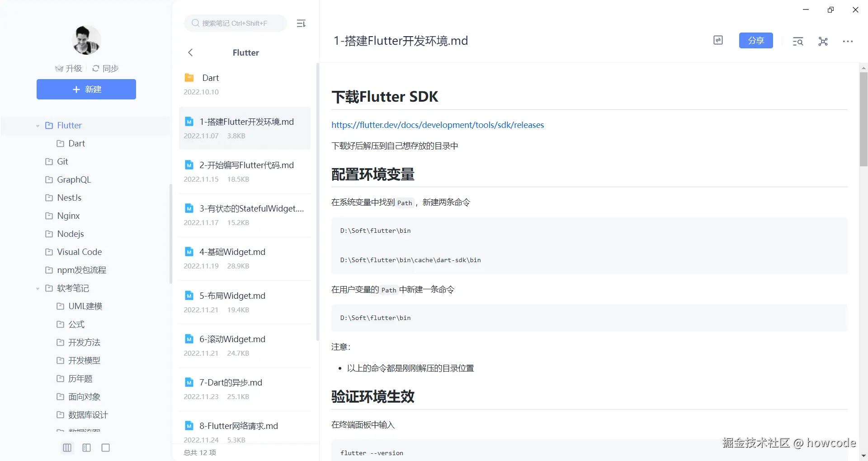Click the blue New note button
Viewport: 868px width, 461px height.
click(86, 89)
